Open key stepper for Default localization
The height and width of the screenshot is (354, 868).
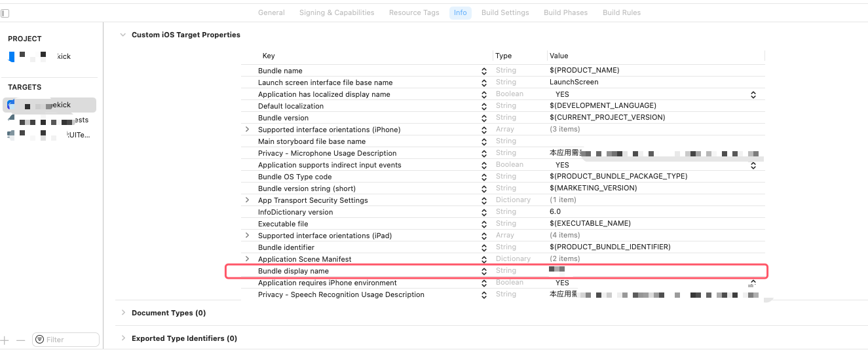[484, 106]
